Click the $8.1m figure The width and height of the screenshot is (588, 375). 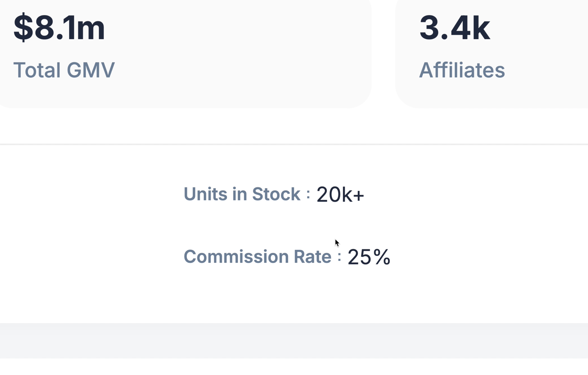[59, 27]
